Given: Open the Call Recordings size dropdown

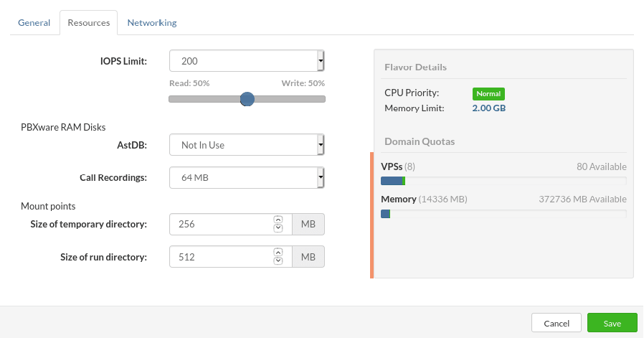Looking at the screenshot, I should [247, 178].
